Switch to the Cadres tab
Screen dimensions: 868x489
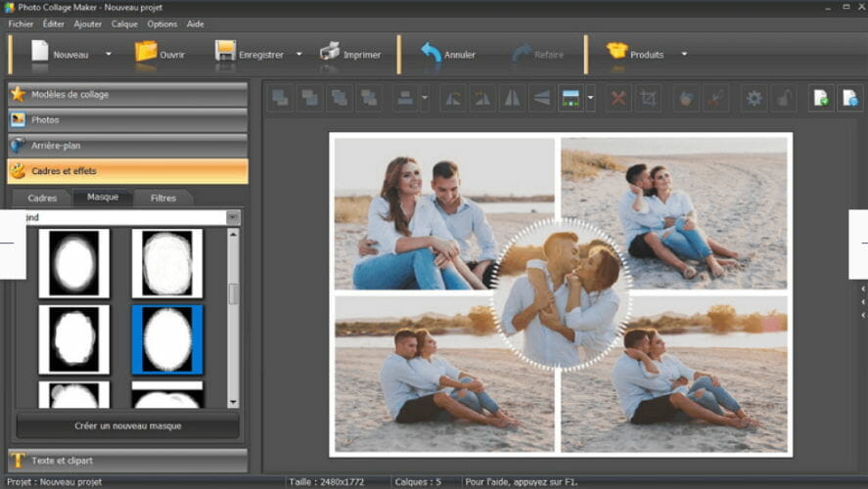[x=43, y=198]
